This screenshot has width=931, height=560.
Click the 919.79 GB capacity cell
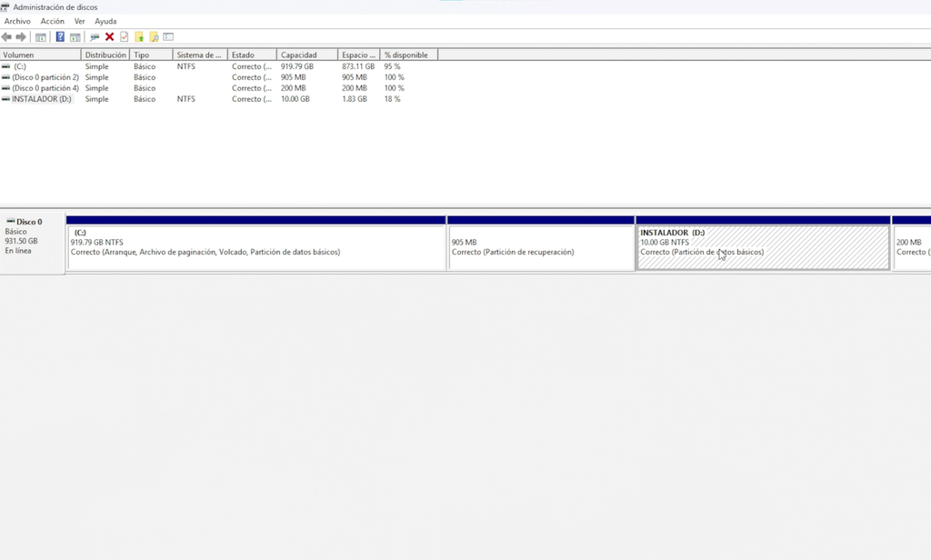coord(297,66)
